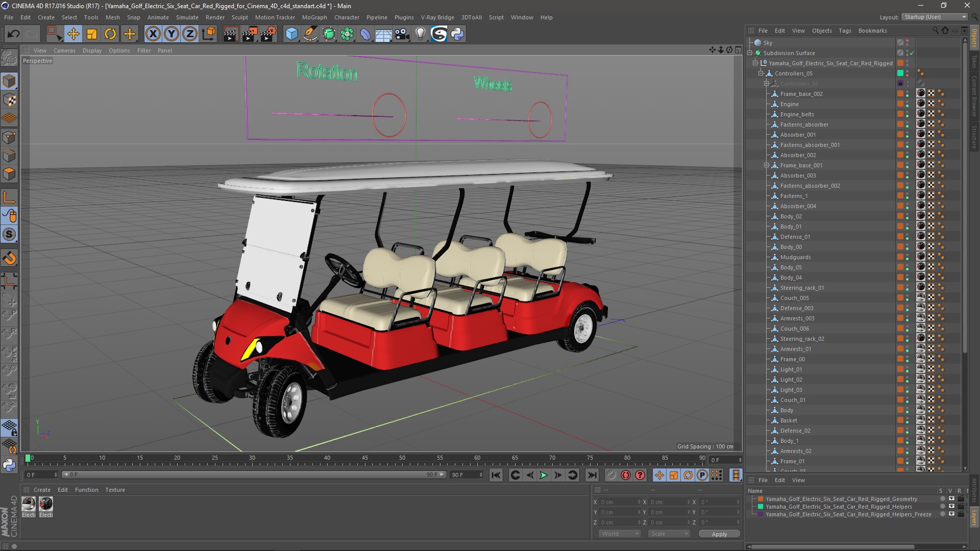
Task: Open the spline Pen tool
Action: tap(310, 34)
